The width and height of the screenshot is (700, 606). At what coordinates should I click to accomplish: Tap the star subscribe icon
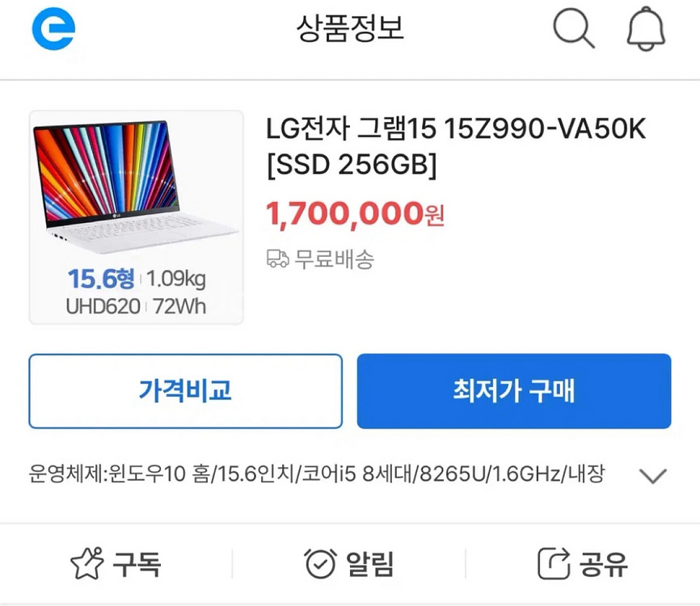[x=87, y=563]
